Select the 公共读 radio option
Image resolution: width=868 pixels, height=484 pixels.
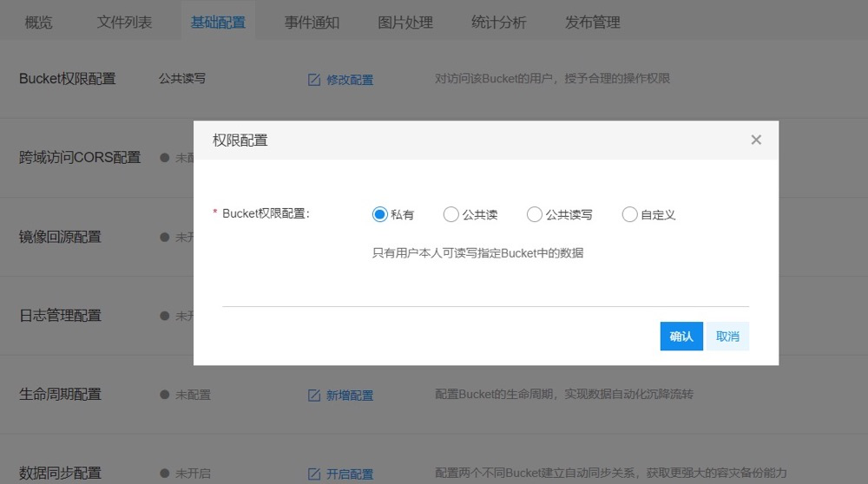pos(450,214)
